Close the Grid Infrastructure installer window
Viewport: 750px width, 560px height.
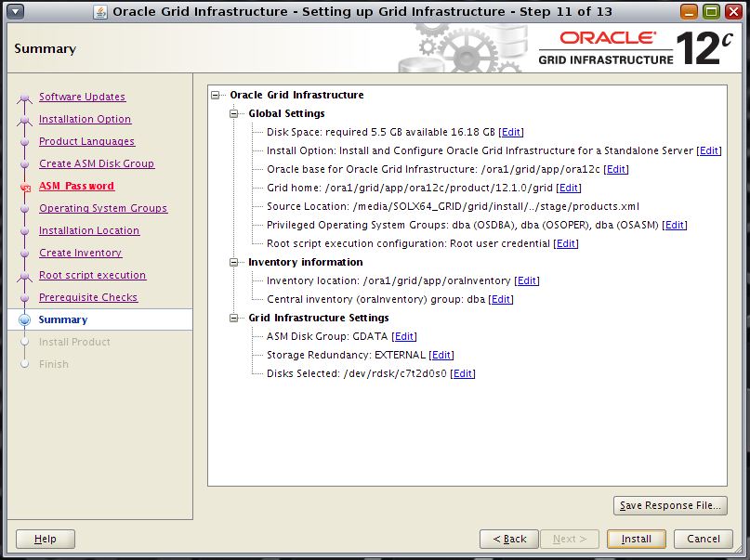733,11
